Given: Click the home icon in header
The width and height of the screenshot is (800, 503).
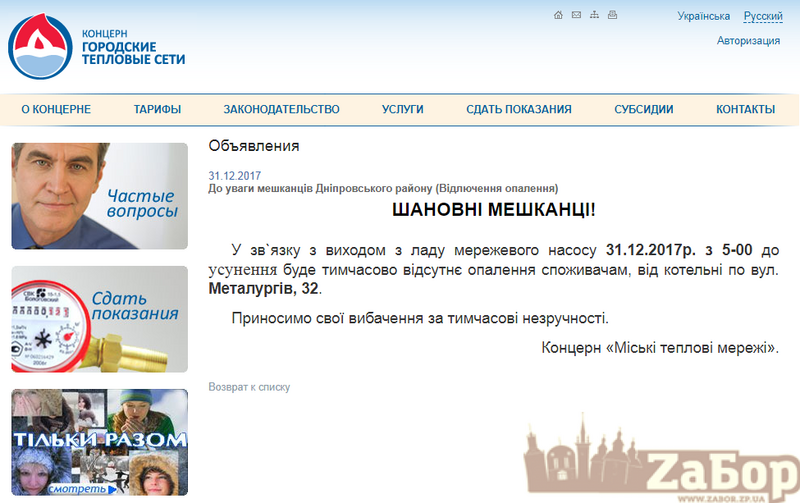Looking at the screenshot, I should coord(558,15).
